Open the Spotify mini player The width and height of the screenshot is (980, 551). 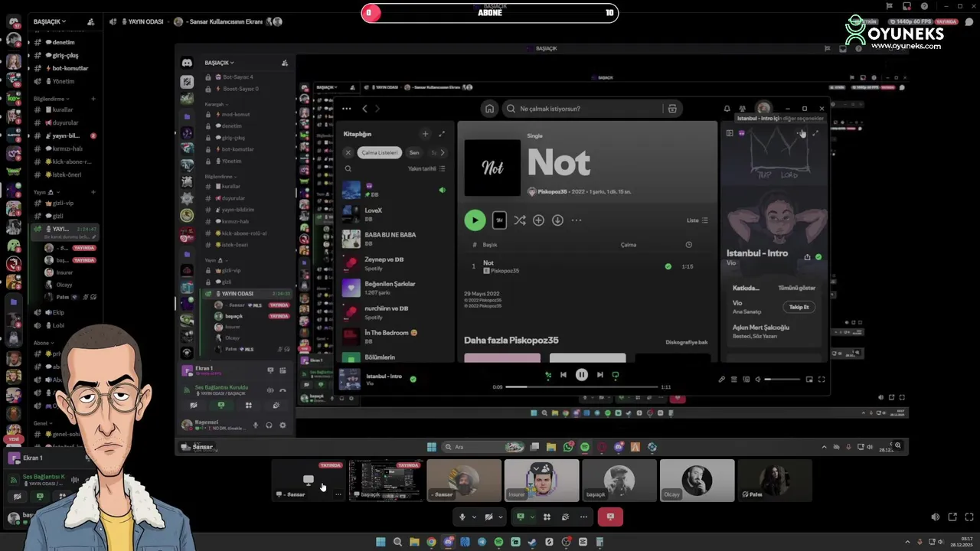pyautogui.click(x=808, y=380)
